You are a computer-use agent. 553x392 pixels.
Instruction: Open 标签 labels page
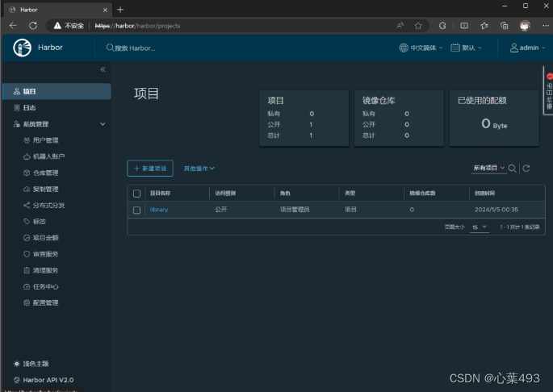click(x=39, y=222)
